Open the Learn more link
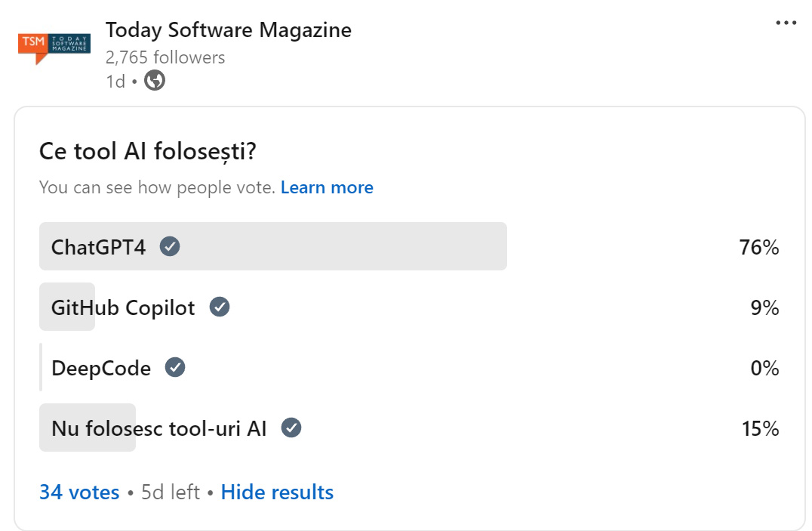The image size is (812, 531). 327,187
